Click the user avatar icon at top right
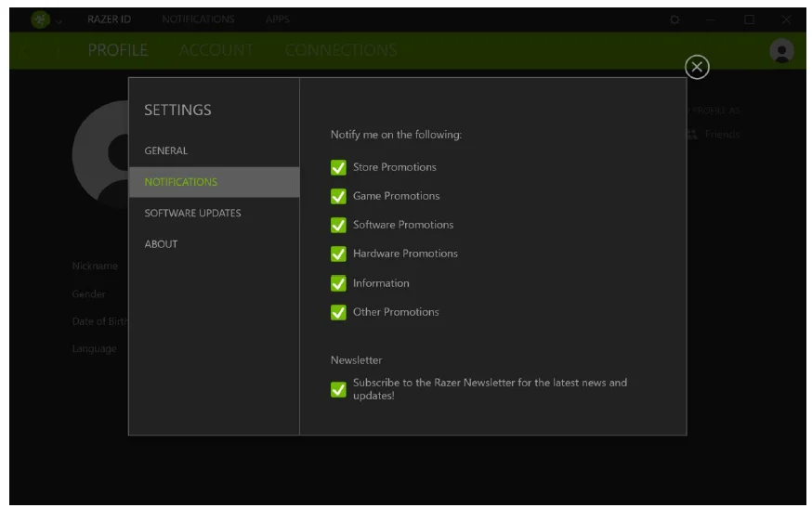This screenshot has height=521, width=812. pos(781,51)
